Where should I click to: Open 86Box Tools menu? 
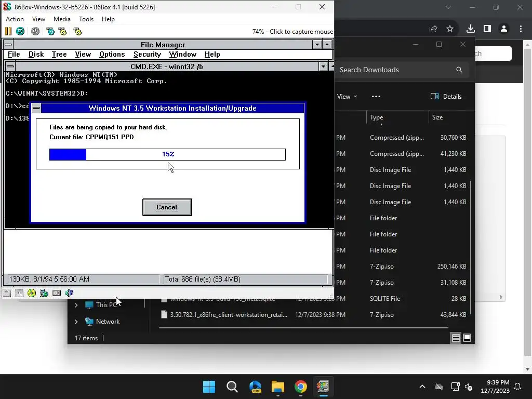coord(86,19)
